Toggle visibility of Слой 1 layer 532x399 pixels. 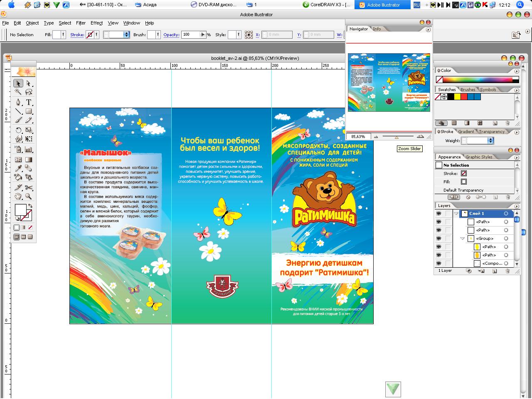438,214
